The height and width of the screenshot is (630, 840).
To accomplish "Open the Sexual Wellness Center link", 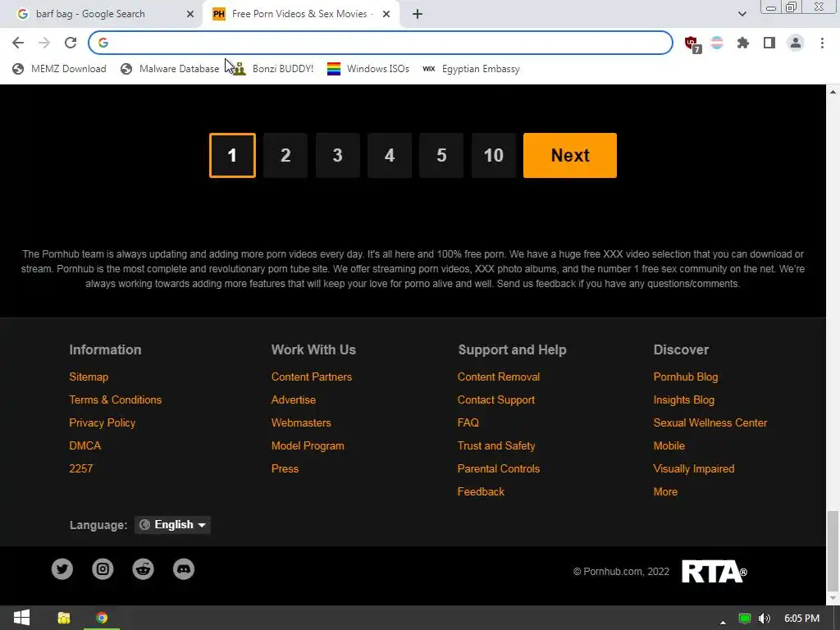I will (710, 422).
